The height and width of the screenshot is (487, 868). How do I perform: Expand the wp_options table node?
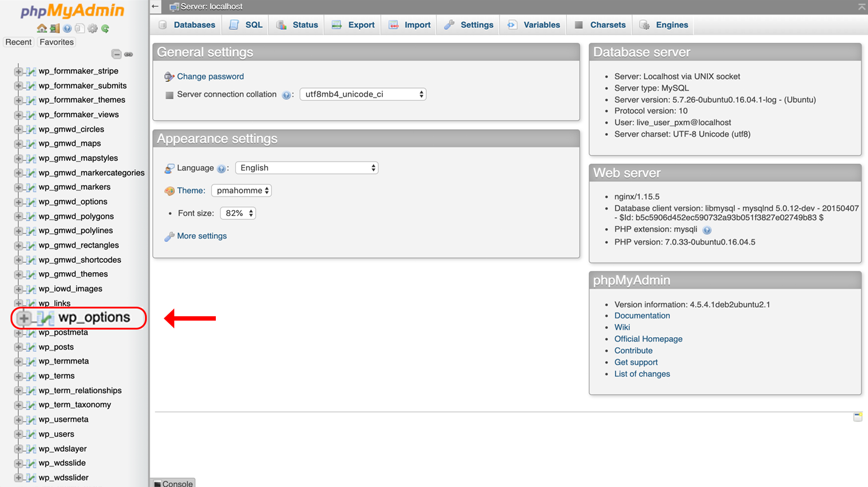24,318
